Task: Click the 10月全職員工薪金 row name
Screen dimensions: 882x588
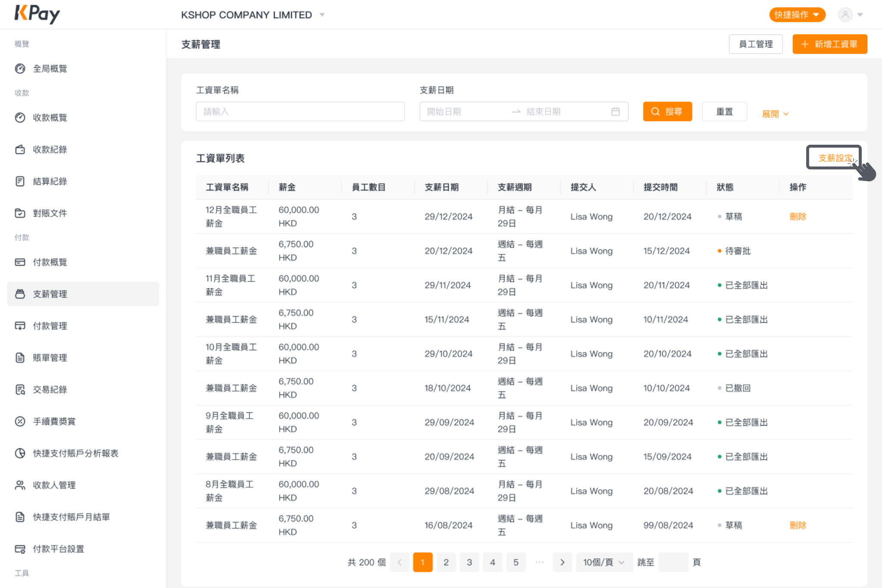Action: click(231, 354)
